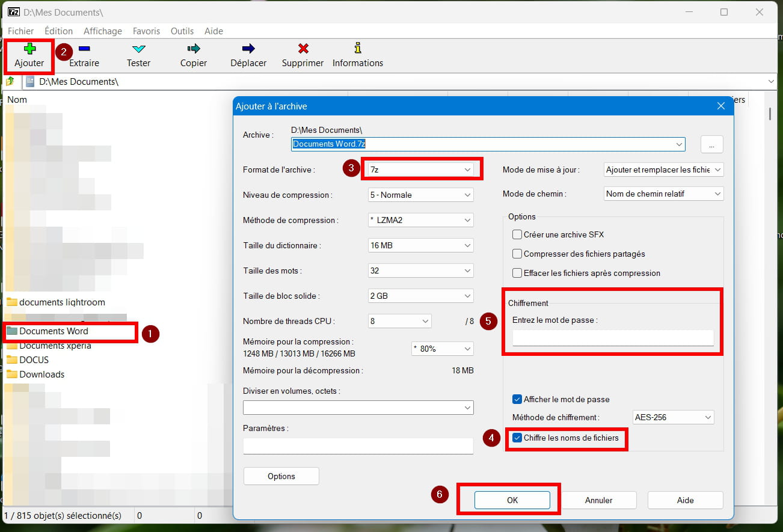Uncheck Afficher le mot de passe
783x532 pixels.
pyautogui.click(x=517, y=399)
